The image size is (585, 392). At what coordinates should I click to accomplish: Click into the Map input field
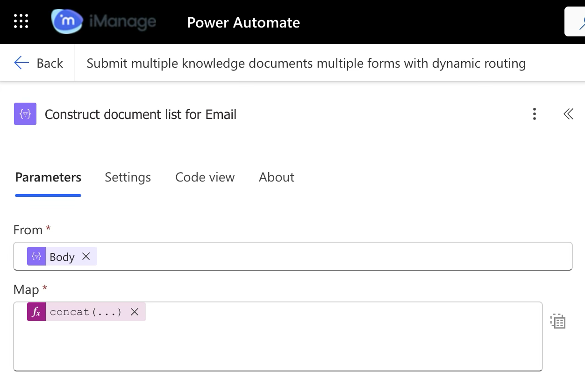point(278,336)
